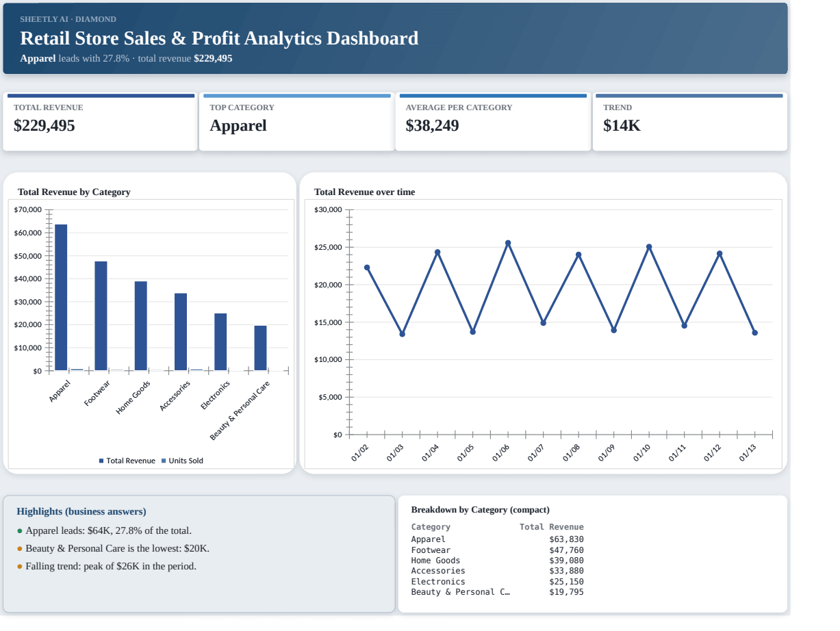Click the Total Revenue column header in breakdown
The width and height of the screenshot is (840, 631).
click(552, 527)
